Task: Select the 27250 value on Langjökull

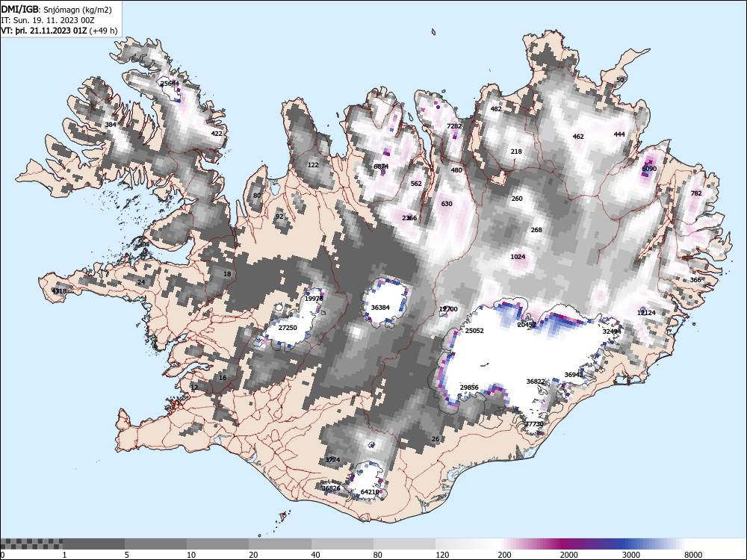Action: coord(288,328)
